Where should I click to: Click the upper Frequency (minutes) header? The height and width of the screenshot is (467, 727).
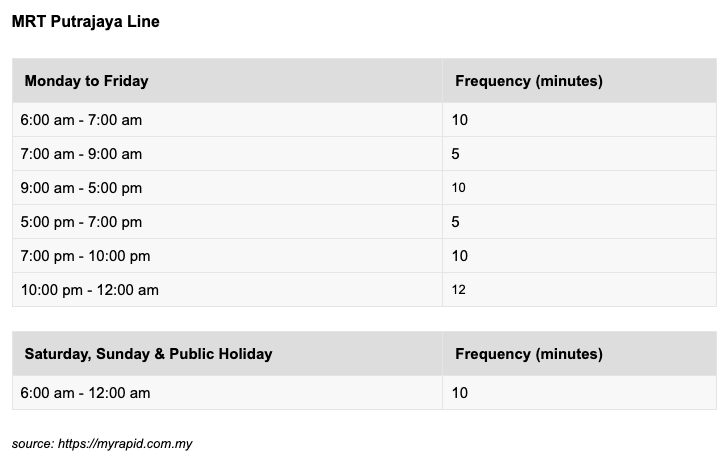pyautogui.click(x=579, y=81)
